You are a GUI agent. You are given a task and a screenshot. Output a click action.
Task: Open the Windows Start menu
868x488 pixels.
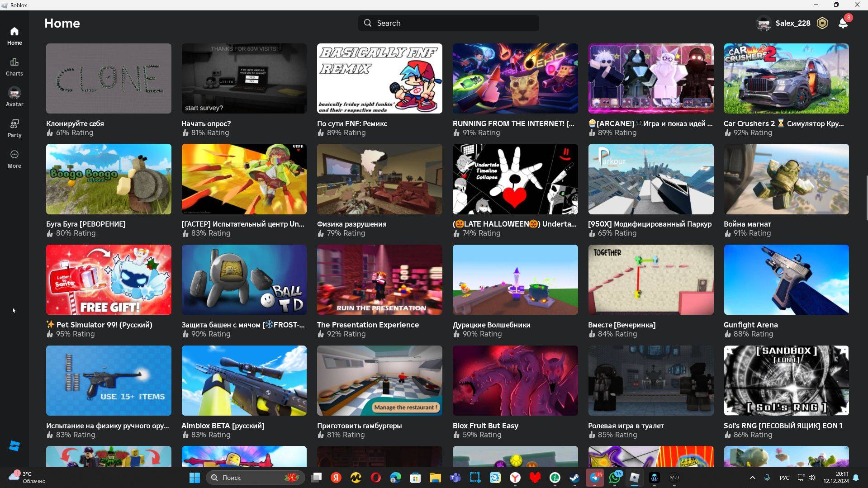pyautogui.click(x=195, y=478)
